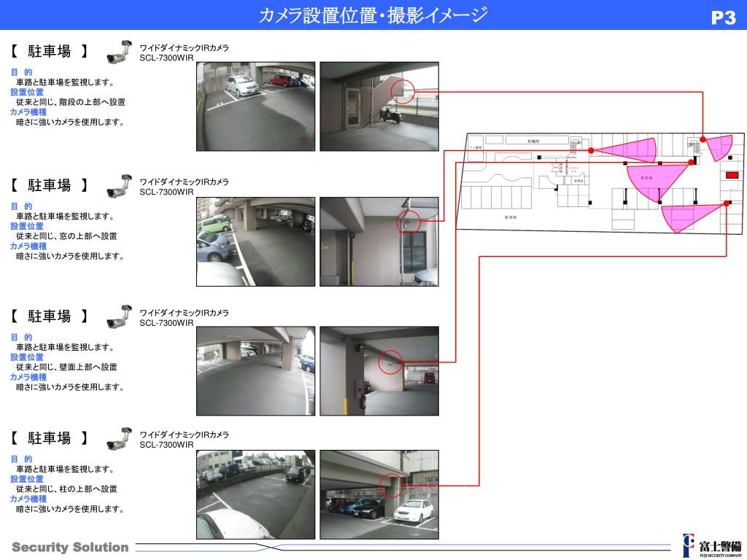Viewport: 747px width, 560px height.
Task: Open the installation photo showing the window
Action: (379, 241)
